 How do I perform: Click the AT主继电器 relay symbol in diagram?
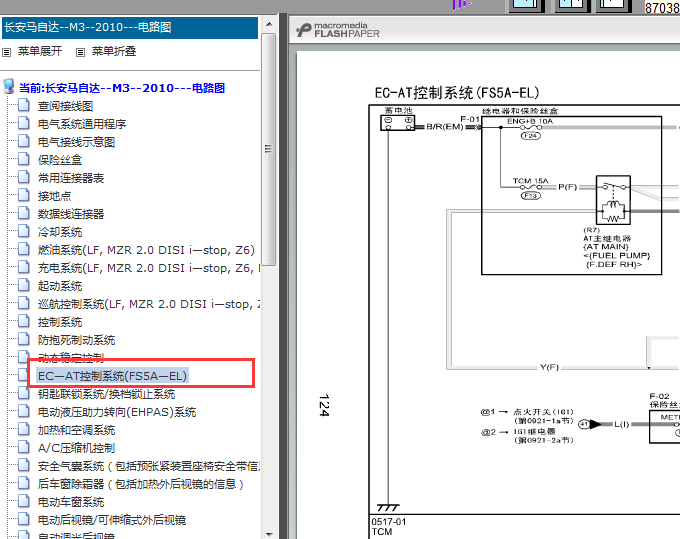tap(613, 200)
